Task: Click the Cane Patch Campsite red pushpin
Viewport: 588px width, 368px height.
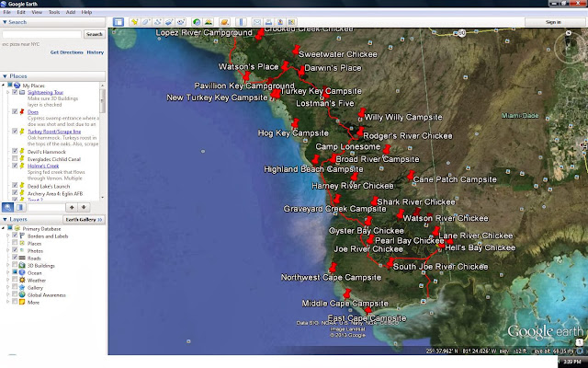Action: pos(411,176)
